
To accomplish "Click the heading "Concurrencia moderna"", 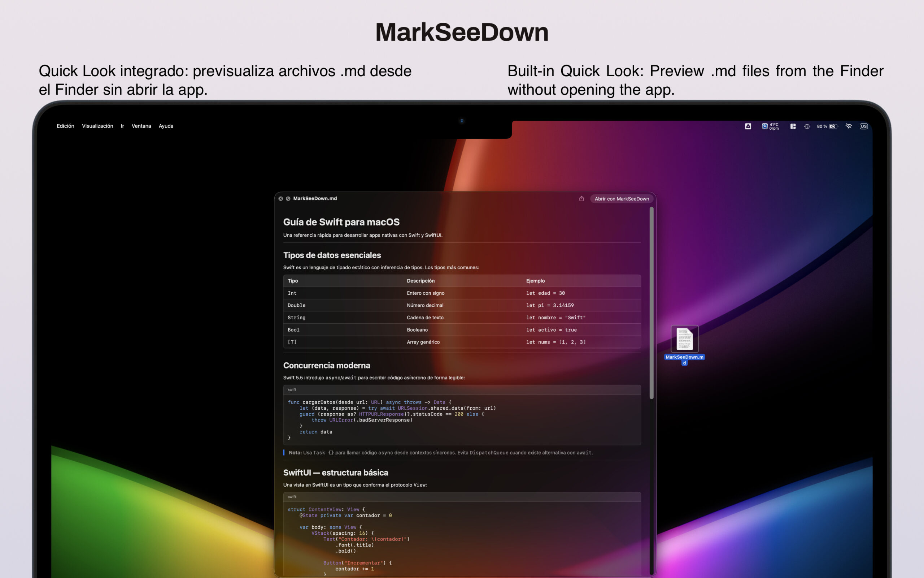I will [x=326, y=366].
